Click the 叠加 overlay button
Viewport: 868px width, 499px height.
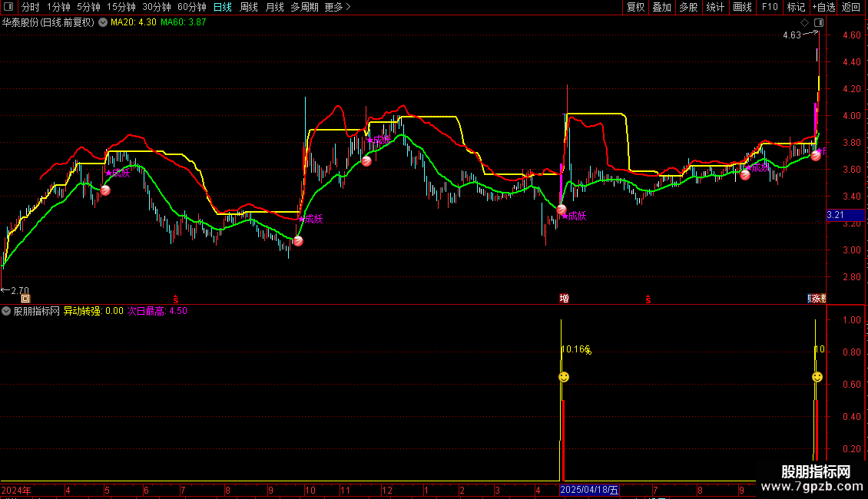click(x=661, y=7)
